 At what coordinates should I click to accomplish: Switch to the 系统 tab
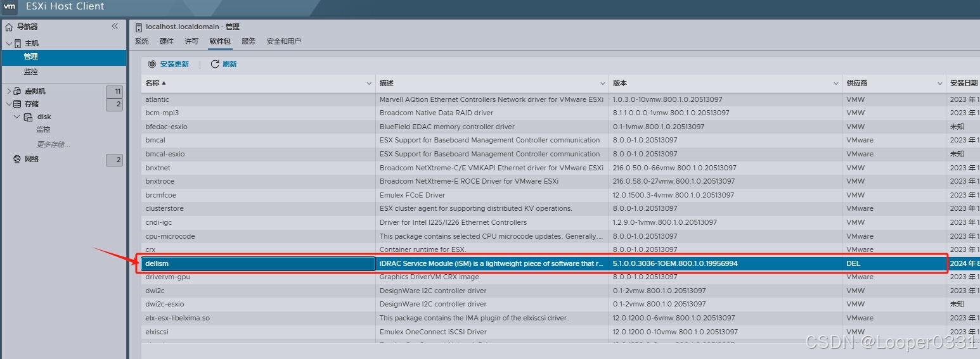141,41
